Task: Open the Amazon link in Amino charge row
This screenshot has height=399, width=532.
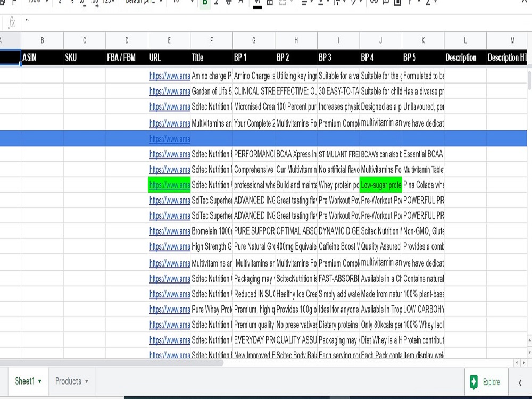Action: (170, 76)
